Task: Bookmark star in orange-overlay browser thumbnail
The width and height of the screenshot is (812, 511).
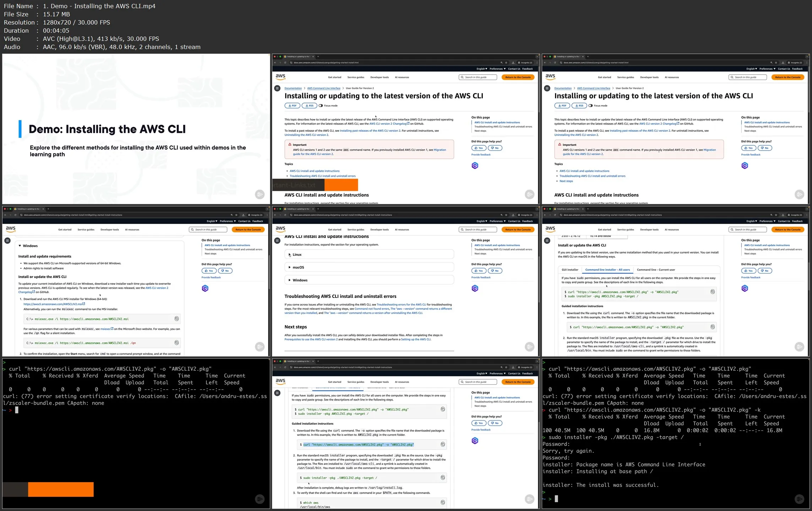Action: tap(506, 62)
